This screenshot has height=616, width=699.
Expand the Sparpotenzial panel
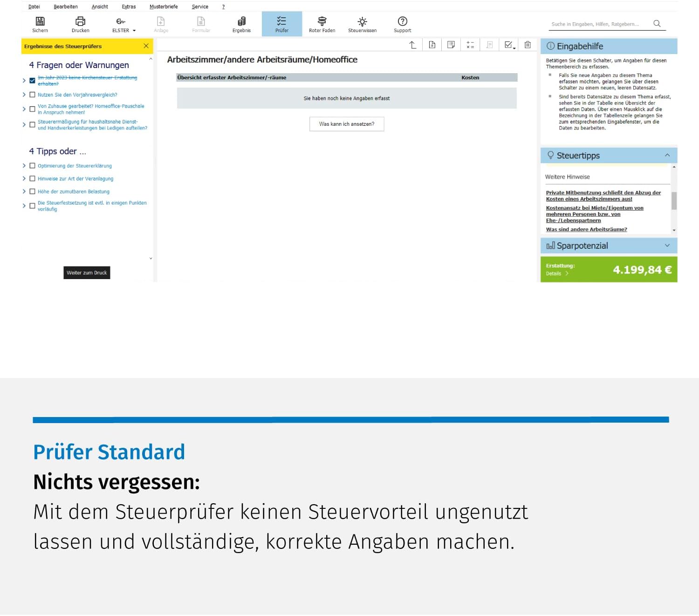667,246
